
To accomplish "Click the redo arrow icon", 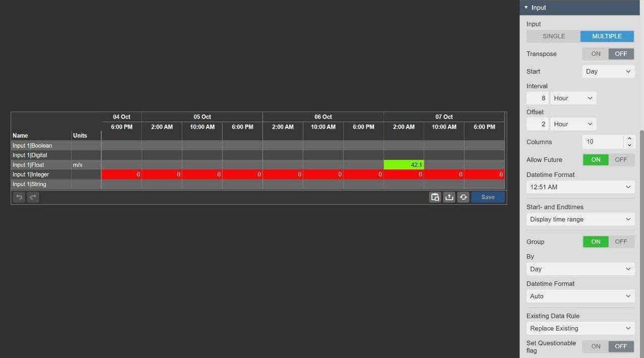I will (33, 197).
